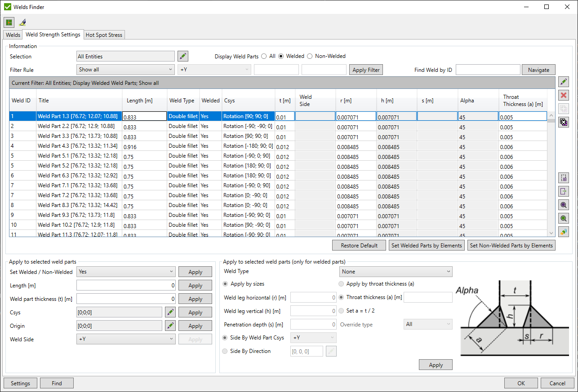Viewport: 578px width, 392px height.
Task: Click the deselect elements icon
Action: point(564,122)
